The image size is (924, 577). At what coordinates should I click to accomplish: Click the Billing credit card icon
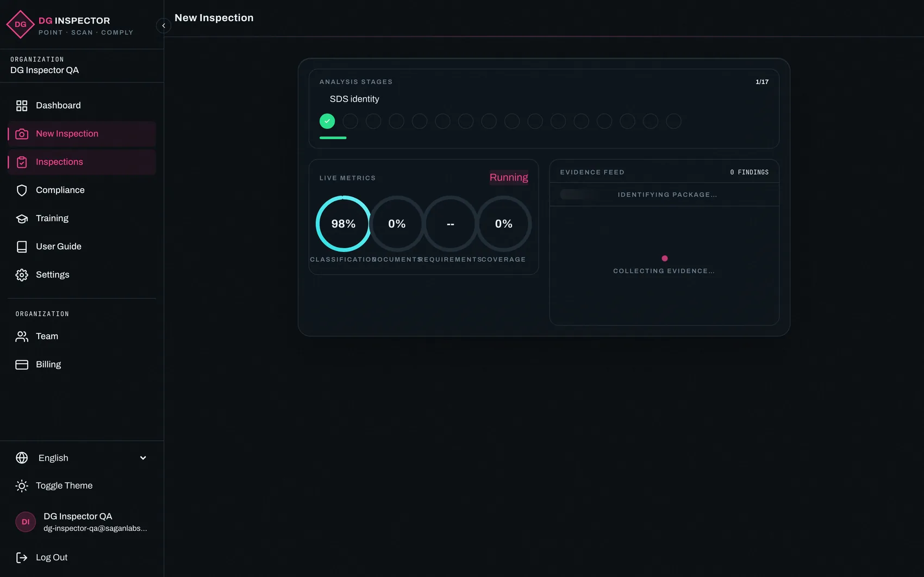[22, 365]
